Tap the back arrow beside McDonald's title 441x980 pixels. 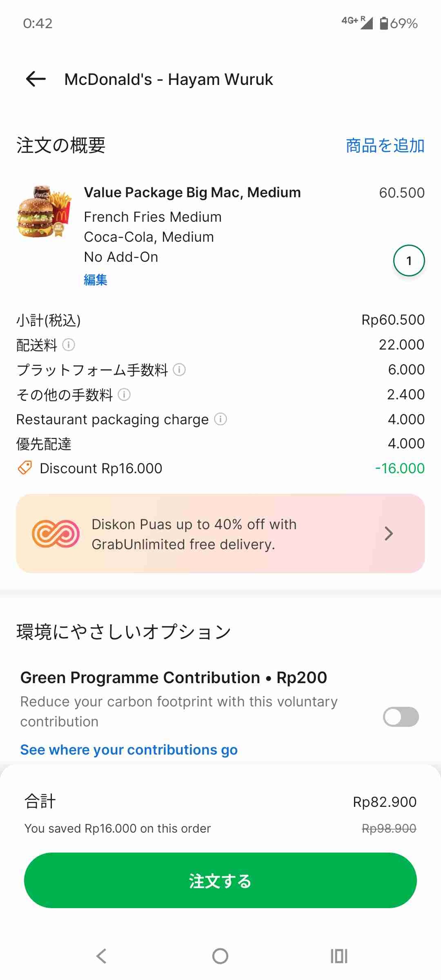(x=36, y=79)
